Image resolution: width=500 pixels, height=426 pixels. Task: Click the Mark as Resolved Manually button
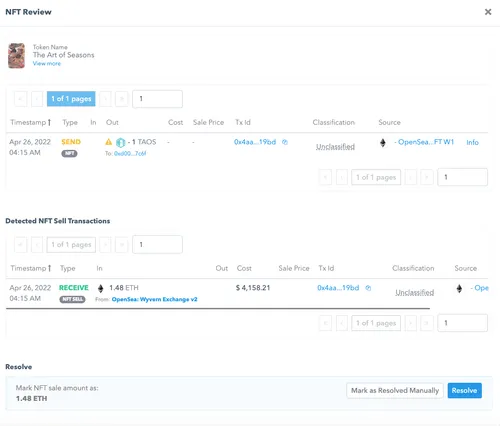(x=395, y=390)
